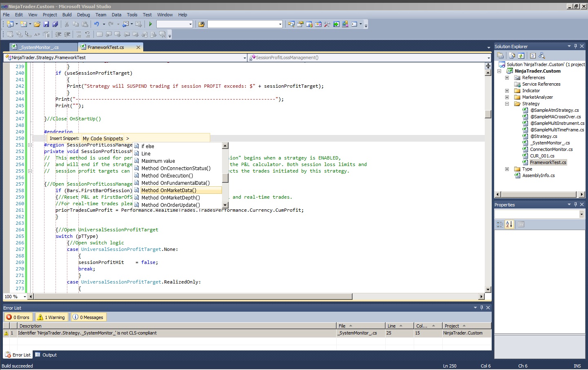The width and height of the screenshot is (588, 370).
Task: Click the snippet list scroll-down arrow
Action: (x=225, y=205)
